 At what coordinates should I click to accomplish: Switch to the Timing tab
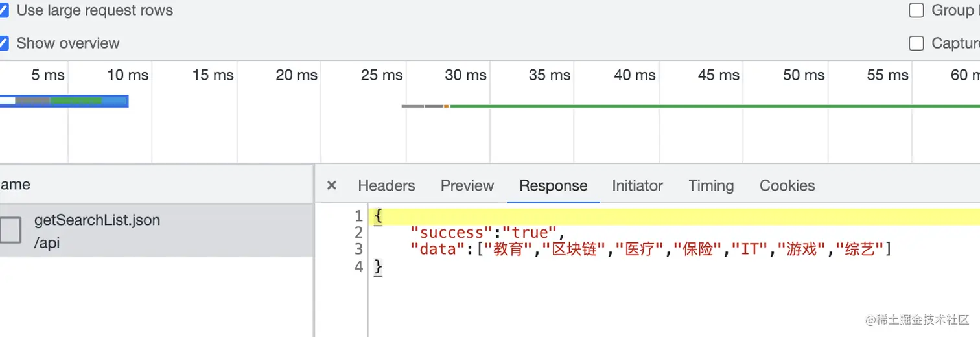pos(711,185)
